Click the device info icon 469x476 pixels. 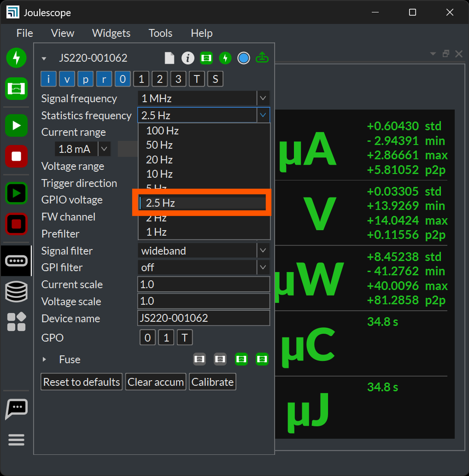click(x=188, y=58)
